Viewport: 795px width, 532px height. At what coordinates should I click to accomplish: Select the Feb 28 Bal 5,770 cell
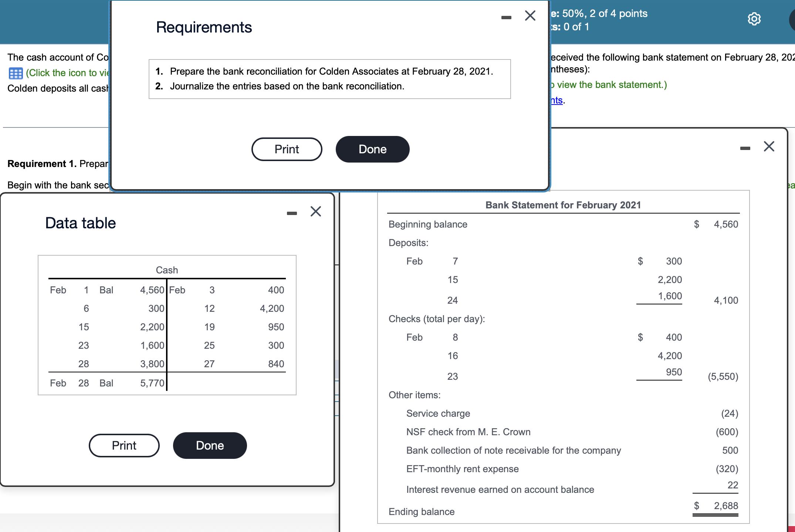click(x=152, y=383)
